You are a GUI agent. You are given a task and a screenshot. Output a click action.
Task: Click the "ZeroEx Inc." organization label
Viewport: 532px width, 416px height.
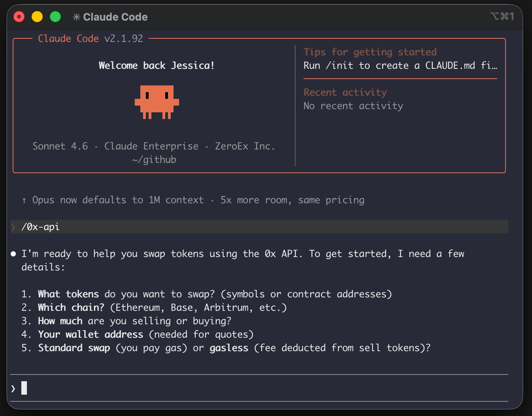pos(245,146)
